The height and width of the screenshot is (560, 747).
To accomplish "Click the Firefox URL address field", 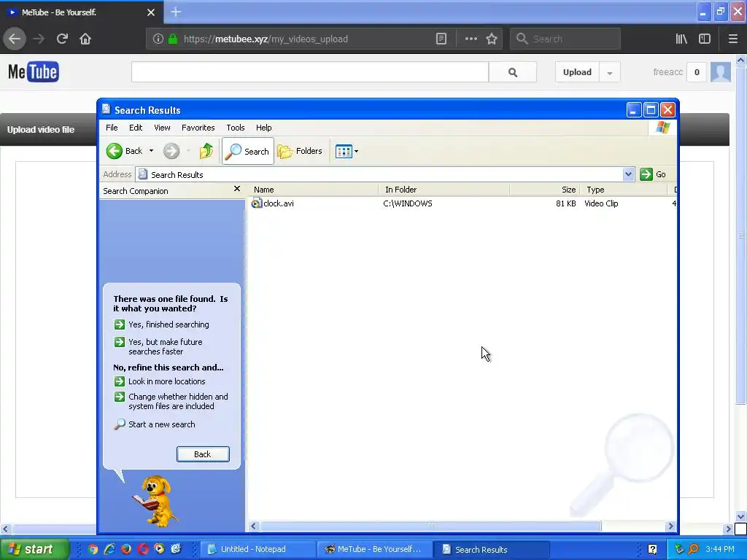I will coord(305,39).
